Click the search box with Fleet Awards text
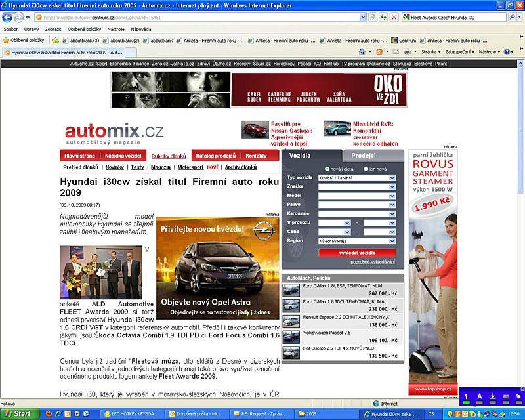 pyautogui.click(x=455, y=17)
